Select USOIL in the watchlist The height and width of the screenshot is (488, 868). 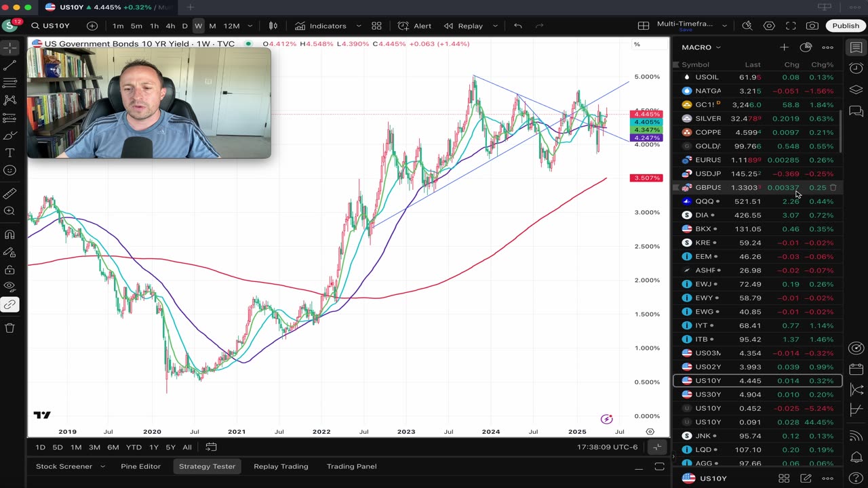(757, 77)
